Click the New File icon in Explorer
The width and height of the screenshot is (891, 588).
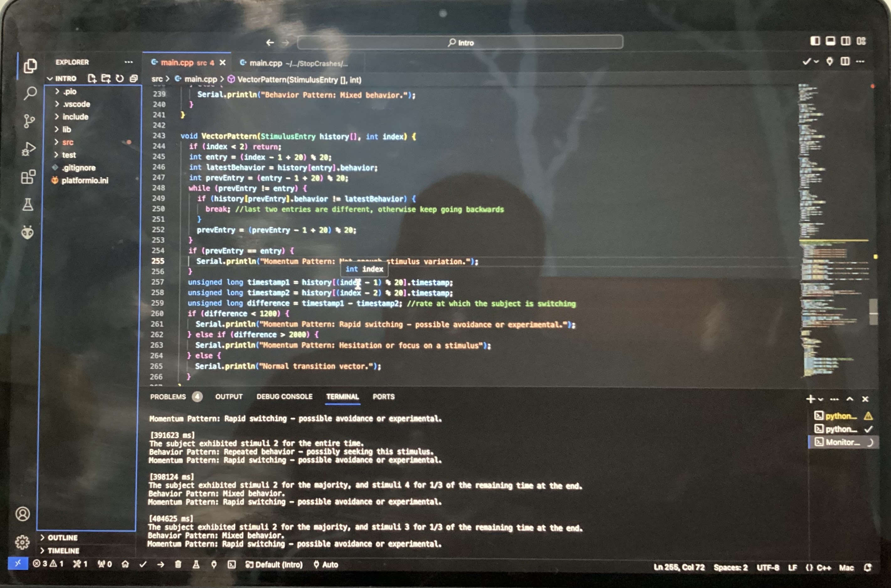92,78
